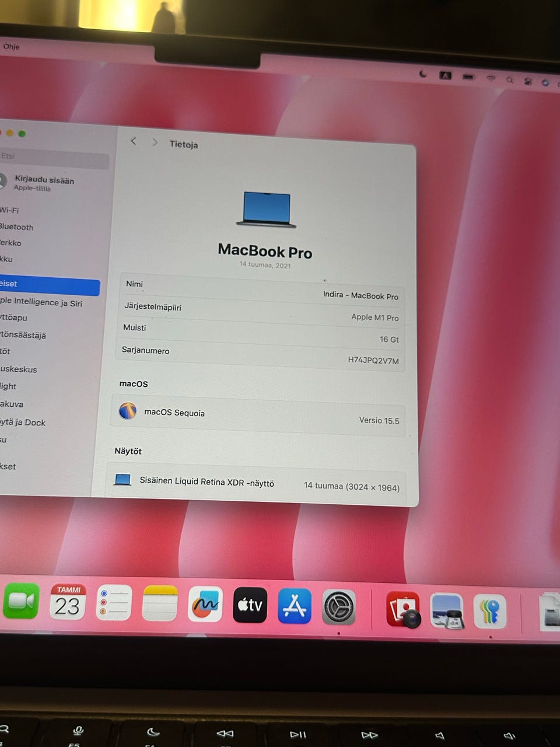Click the MacBook Pro image in Tietoja
560x747 pixels.
266,210
